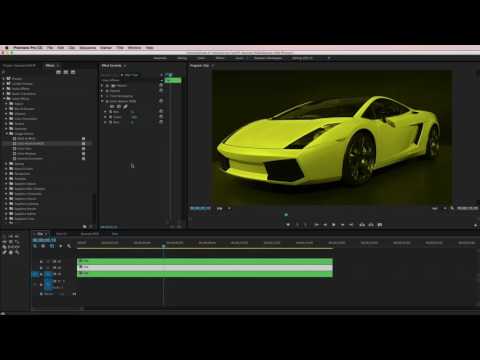480x360 pixels.
Task: Toggle Snap in the timeline header
Action: tap(43, 246)
